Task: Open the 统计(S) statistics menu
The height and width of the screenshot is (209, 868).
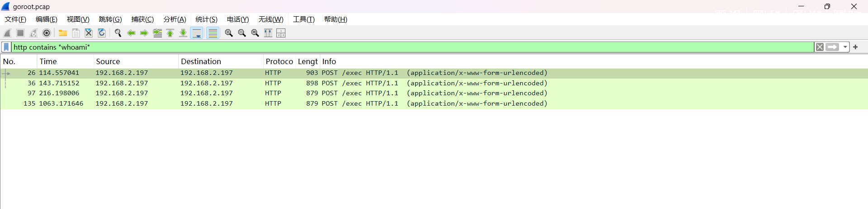Action: [x=206, y=19]
